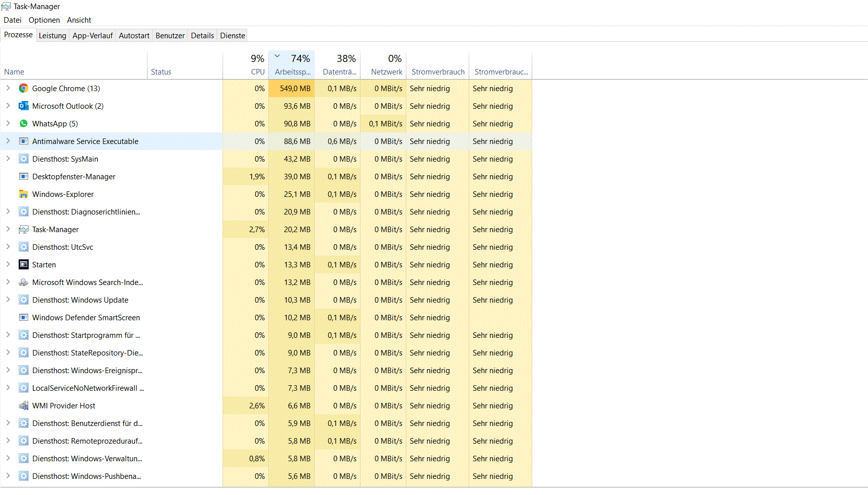Click the Starten process icon
The image size is (868, 495).
[24, 265]
